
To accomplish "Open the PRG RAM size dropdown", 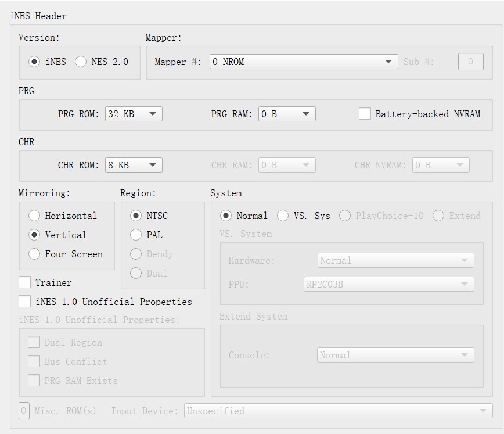I will pyautogui.click(x=287, y=114).
